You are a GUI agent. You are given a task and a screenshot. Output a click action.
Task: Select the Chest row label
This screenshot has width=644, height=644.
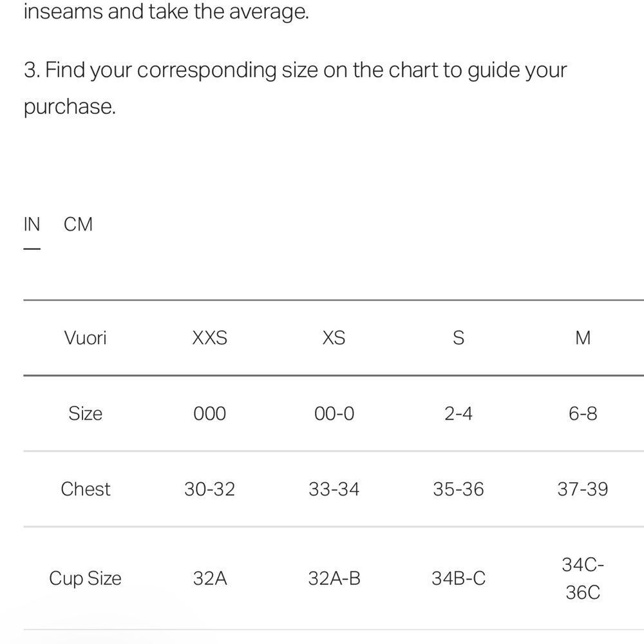coord(86,489)
